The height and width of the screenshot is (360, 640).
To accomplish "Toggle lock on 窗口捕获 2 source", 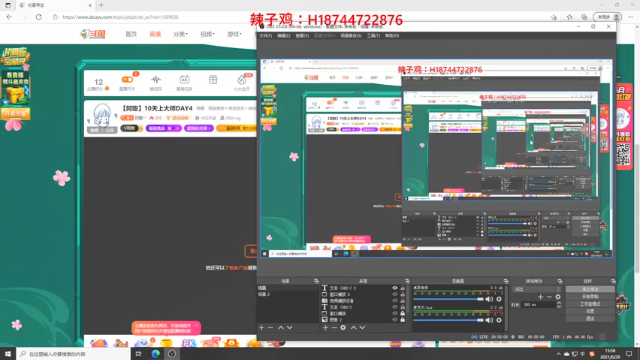I will tap(402, 294).
